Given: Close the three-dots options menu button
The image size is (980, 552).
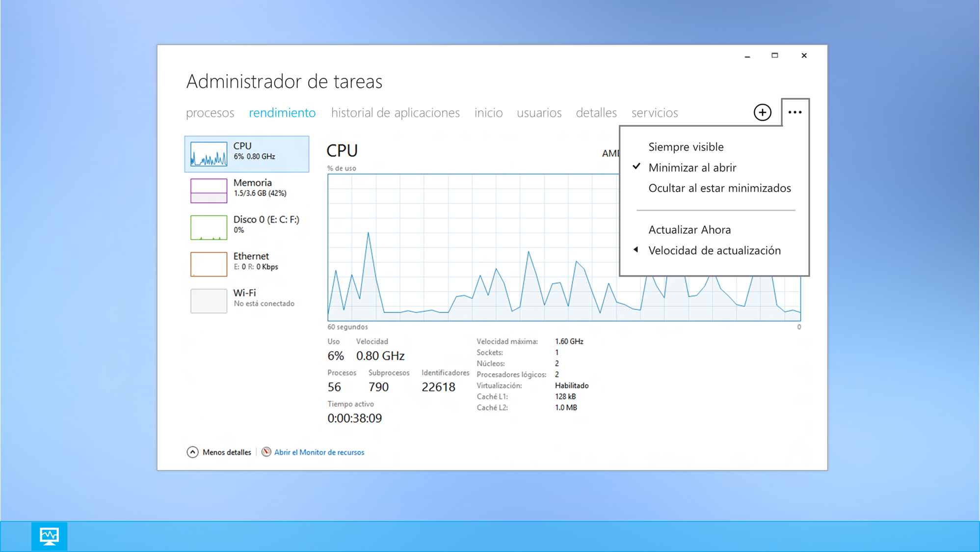Looking at the screenshot, I should tap(795, 112).
